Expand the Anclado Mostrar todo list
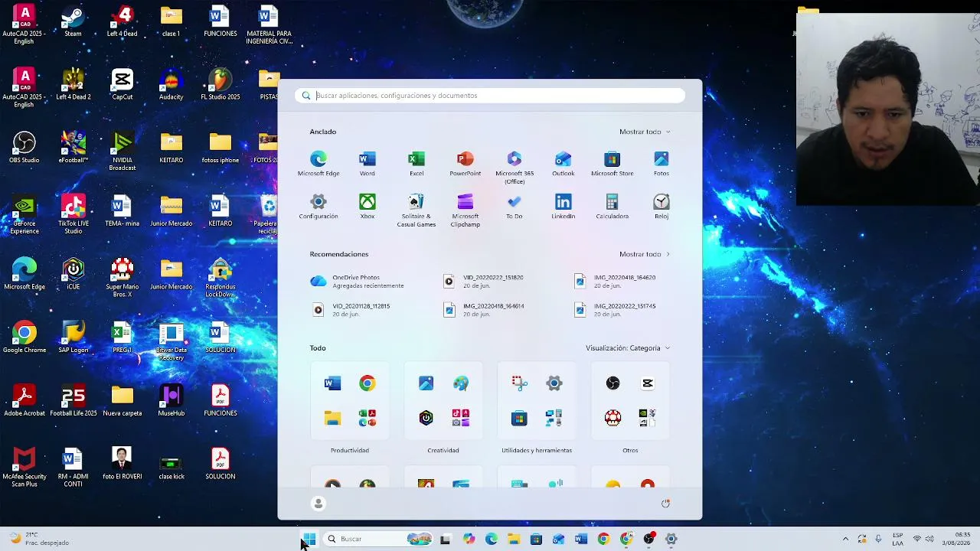This screenshot has height=551, width=980. coord(645,132)
